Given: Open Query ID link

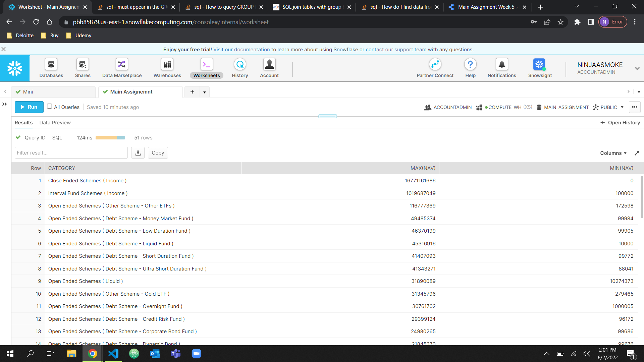Looking at the screenshot, I should (x=35, y=137).
